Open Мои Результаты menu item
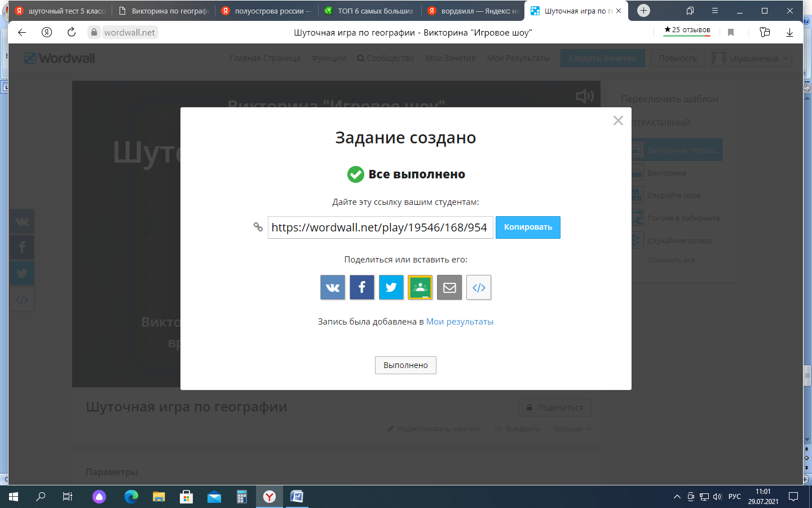Viewport: 812px width, 508px height. click(518, 58)
